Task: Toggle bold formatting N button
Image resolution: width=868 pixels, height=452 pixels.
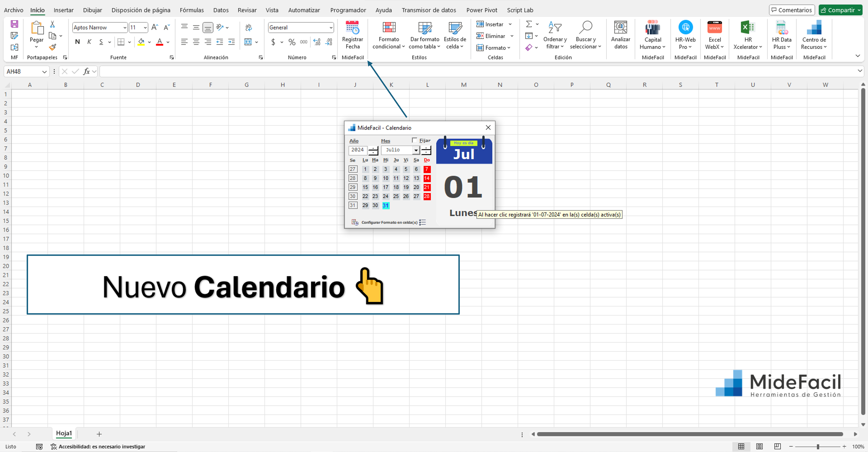Action: tap(78, 42)
